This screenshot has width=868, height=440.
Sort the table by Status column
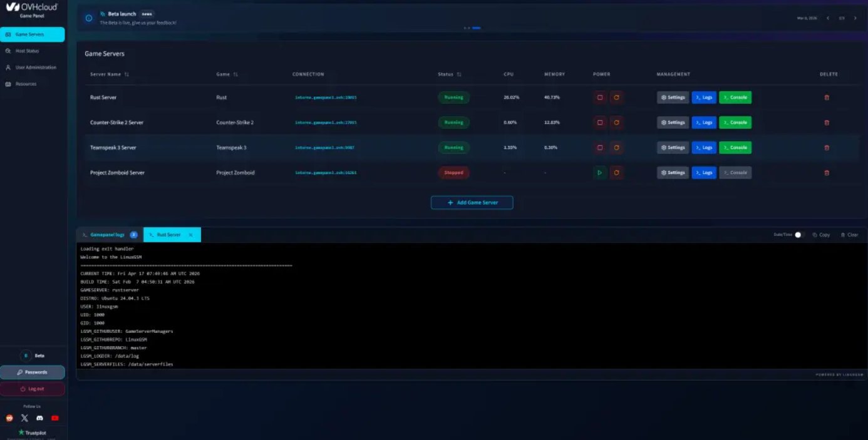pos(459,74)
